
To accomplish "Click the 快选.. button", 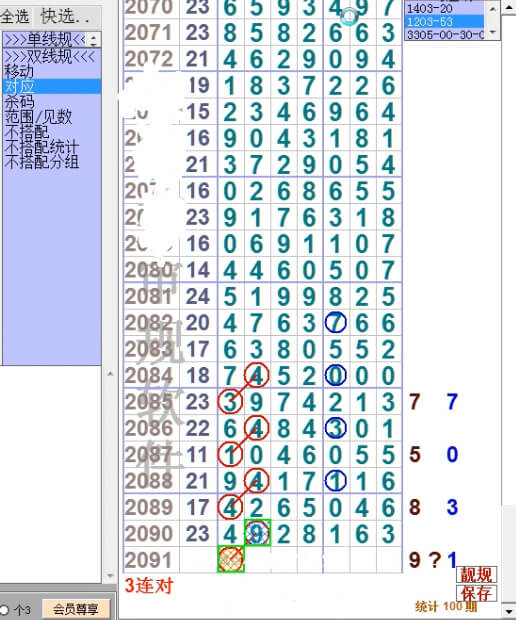I will pos(65,17).
